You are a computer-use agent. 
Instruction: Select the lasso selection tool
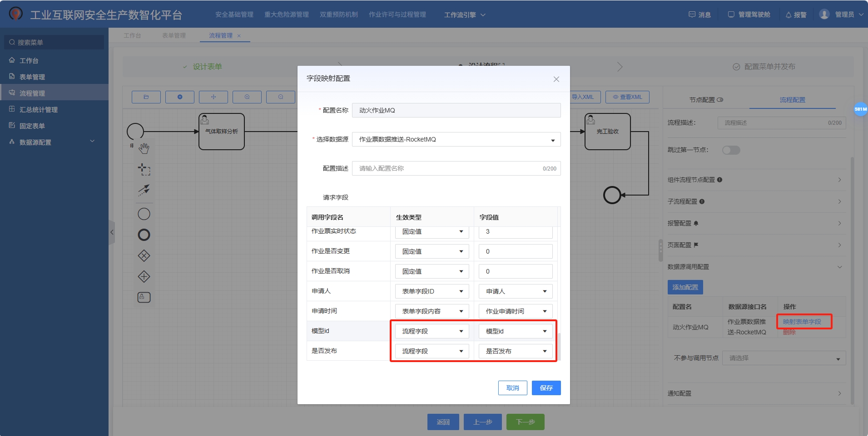coord(144,170)
